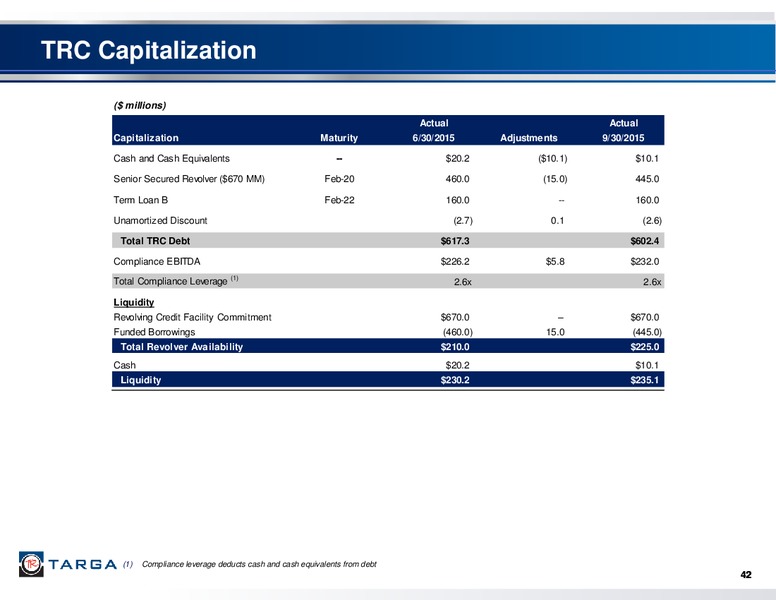776x600 pixels.
Task: Select the 'Total TRC Debt' row label
Action: tap(155, 241)
